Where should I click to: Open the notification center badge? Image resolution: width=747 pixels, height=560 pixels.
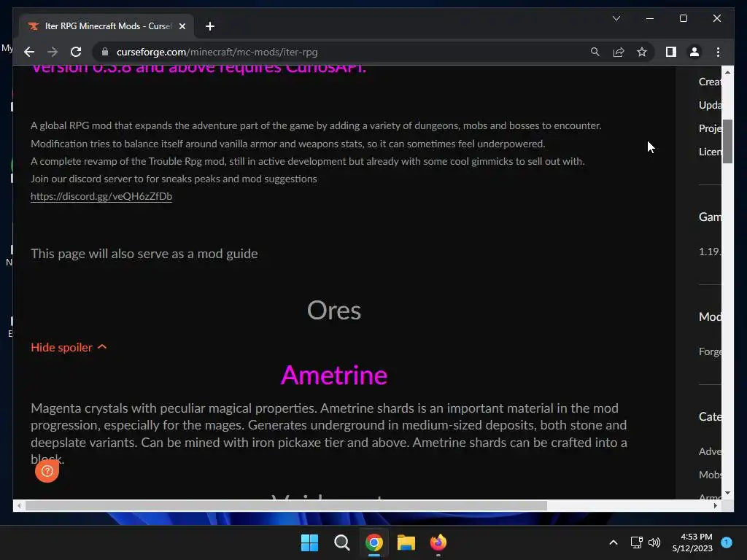pos(727,542)
